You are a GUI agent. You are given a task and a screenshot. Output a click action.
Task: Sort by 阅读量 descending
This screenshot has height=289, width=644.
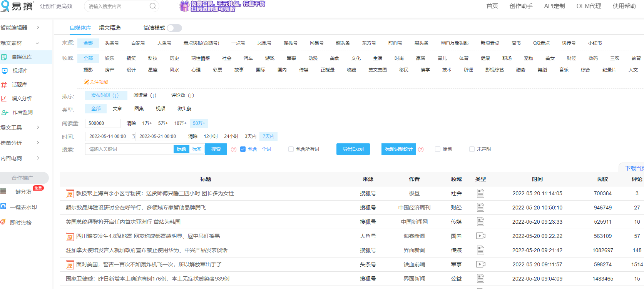(145, 95)
